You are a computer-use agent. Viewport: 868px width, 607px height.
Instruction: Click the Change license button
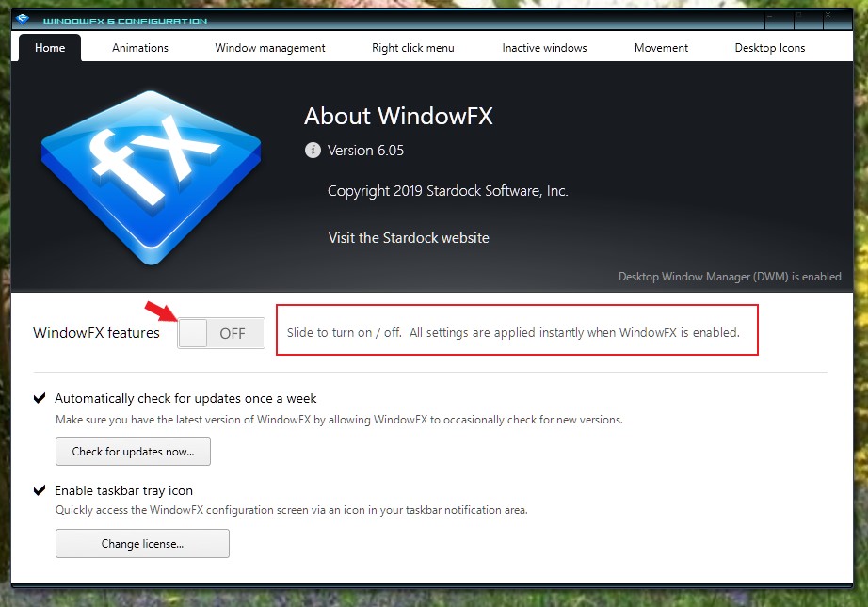142,544
